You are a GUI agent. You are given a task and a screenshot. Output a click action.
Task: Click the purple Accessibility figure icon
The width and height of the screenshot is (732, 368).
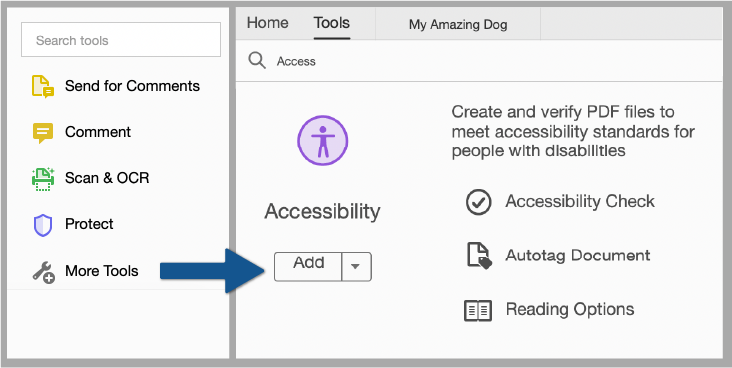322,140
